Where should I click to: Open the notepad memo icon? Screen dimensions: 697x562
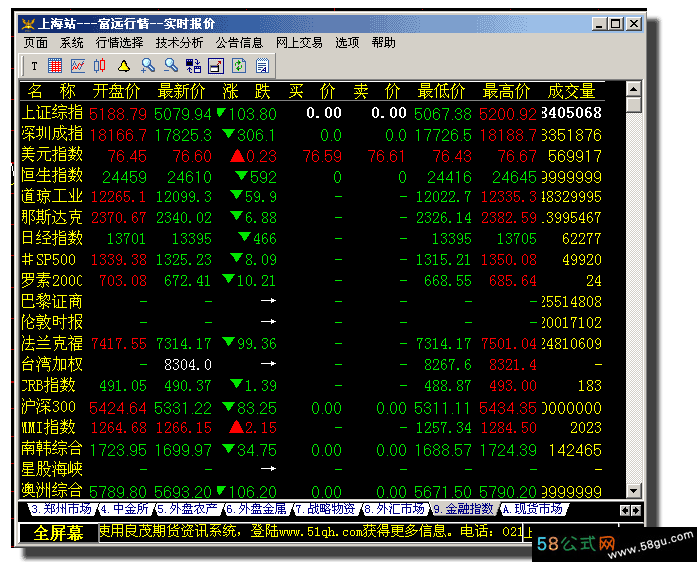pos(262,66)
